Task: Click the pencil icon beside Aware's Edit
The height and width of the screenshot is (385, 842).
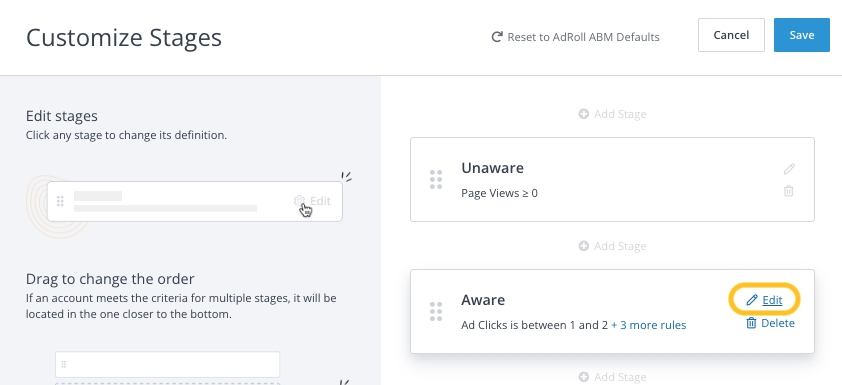Action: coord(752,300)
